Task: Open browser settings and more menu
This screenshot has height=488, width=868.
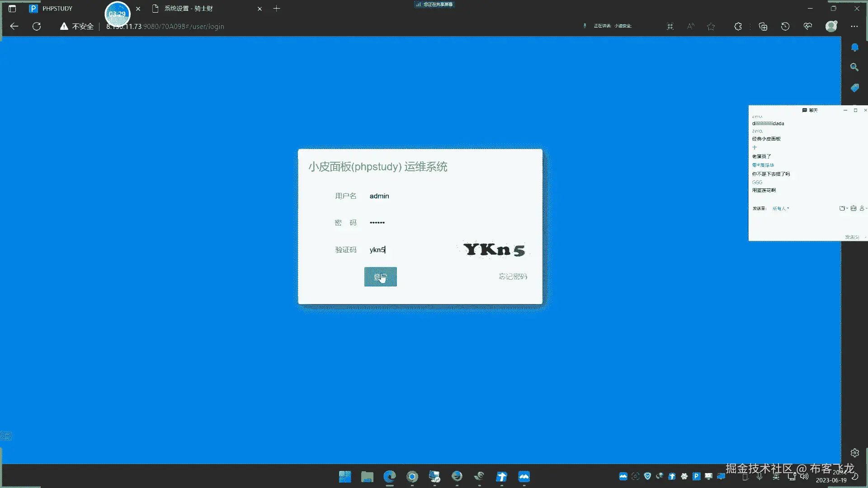Action: pos(854,27)
